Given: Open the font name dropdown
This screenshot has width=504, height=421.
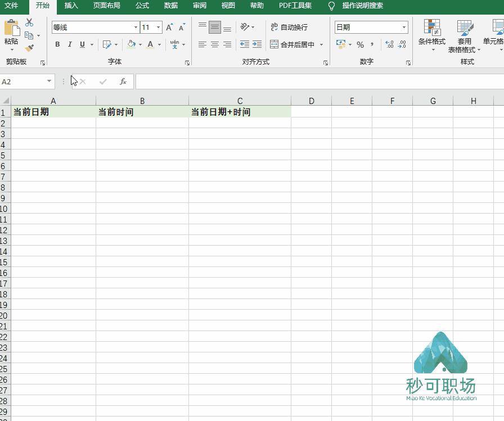Looking at the screenshot, I should [x=135, y=27].
